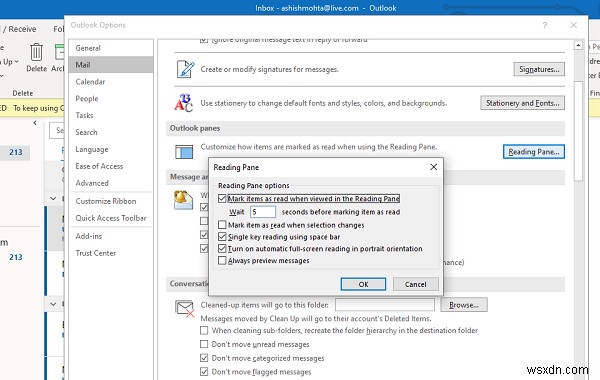This screenshot has width=600, height=380.
Task: Collapse the lower message group chevron
Action: [x=53, y=304]
